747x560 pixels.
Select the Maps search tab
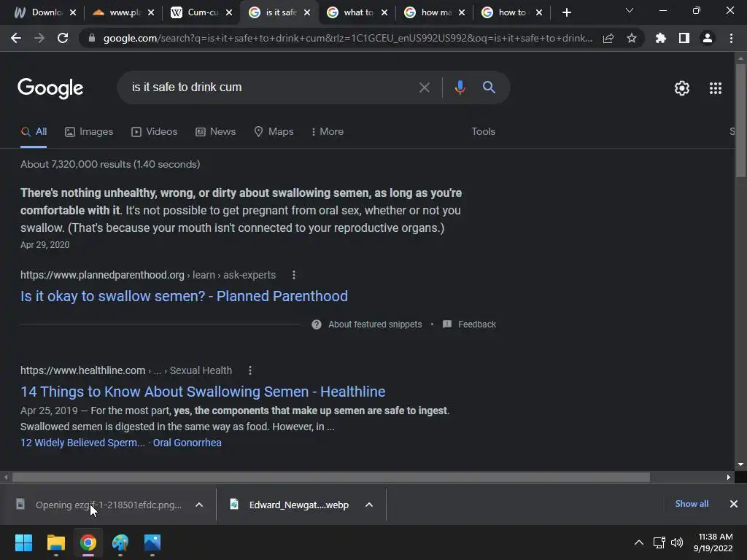click(274, 131)
